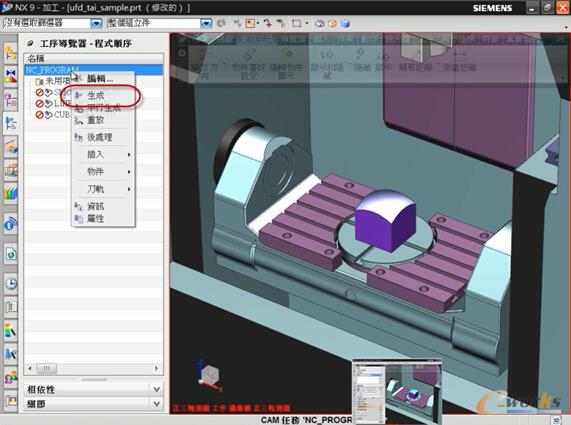571x425 pixels.
Task: Open the Roles people sidebar tab
Action: point(10,377)
